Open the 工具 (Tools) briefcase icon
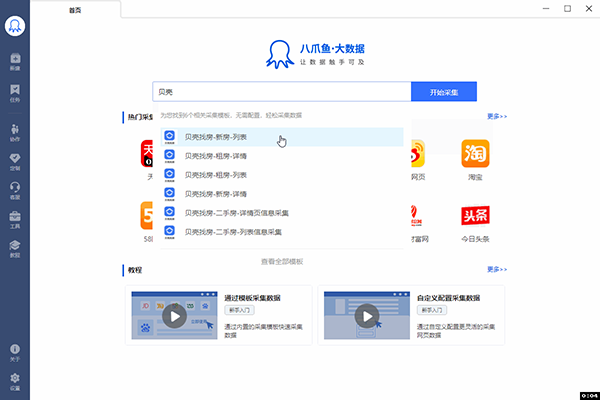This screenshot has width=600, height=400. coord(15,218)
